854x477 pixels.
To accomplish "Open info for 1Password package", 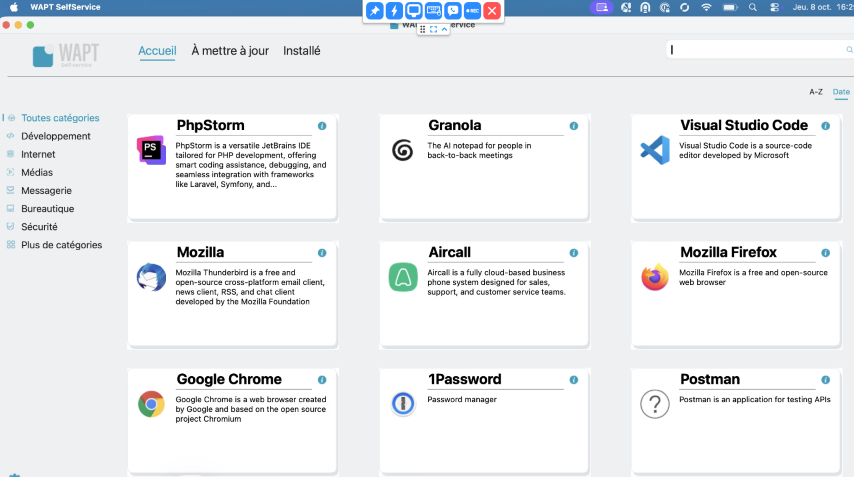I will click(x=574, y=380).
